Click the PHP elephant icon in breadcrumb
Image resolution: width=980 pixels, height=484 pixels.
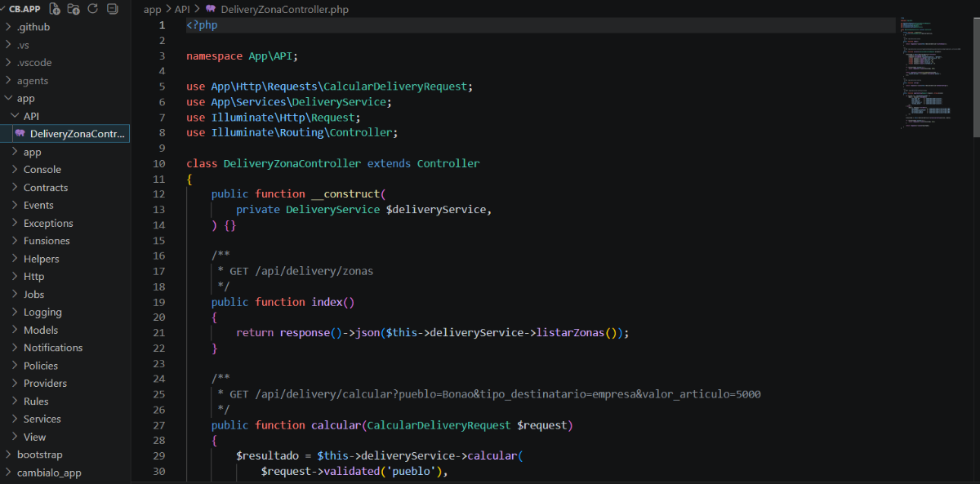tap(211, 9)
